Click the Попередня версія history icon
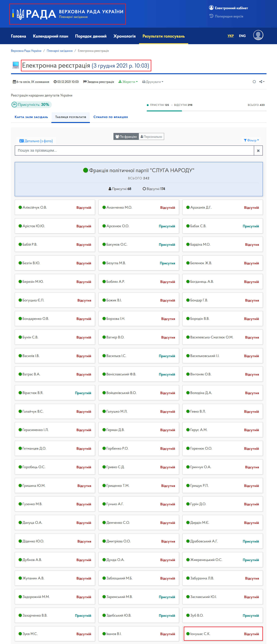This screenshot has height=644, width=277. (x=211, y=16)
